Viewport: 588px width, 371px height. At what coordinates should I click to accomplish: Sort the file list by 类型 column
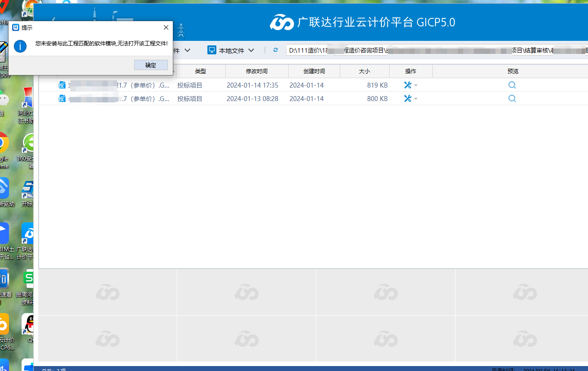click(201, 71)
